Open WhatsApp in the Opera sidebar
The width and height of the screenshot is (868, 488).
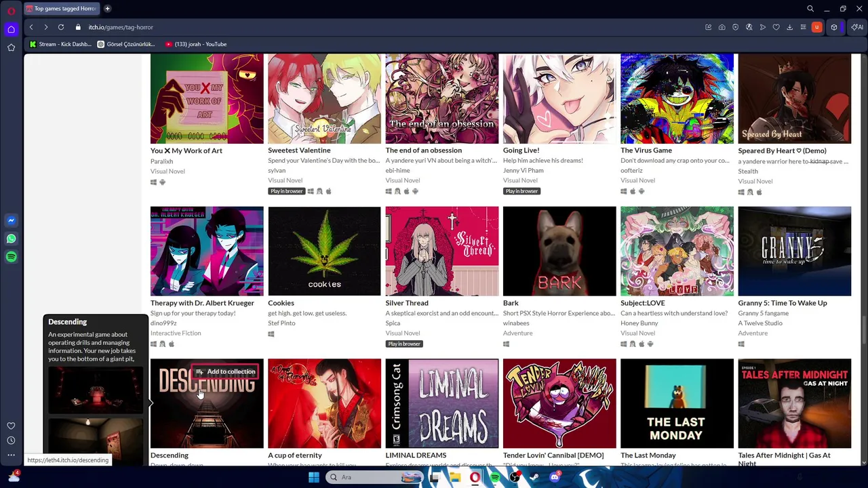(x=11, y=239)
